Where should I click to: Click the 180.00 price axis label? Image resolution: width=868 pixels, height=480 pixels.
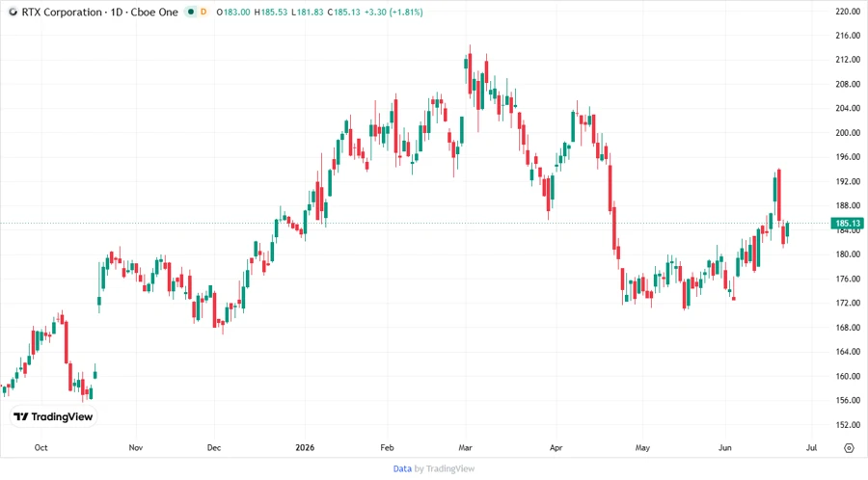click(x=848, y=254)
